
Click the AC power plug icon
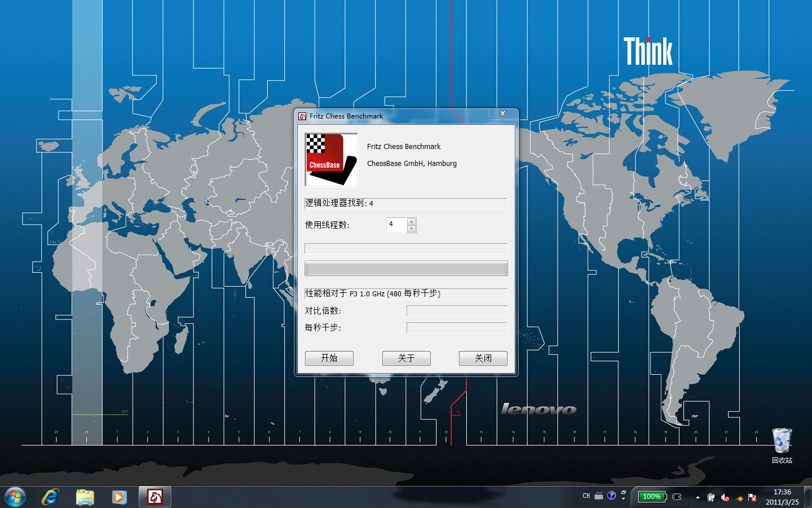click(677, 497)
